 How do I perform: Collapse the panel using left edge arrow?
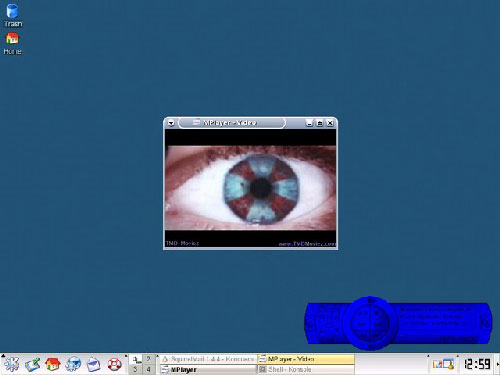(3, 357)
